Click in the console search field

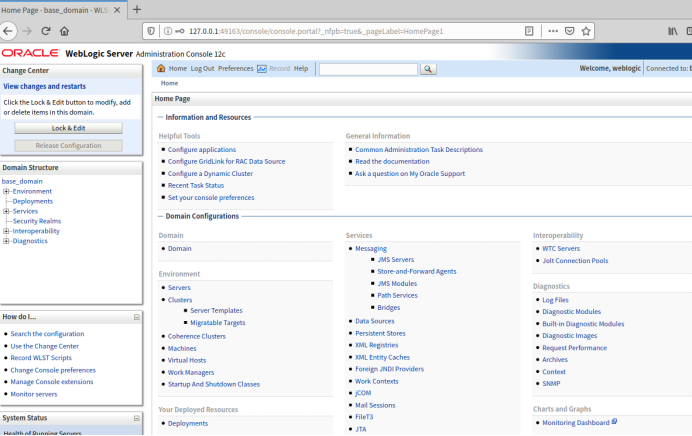368,69
